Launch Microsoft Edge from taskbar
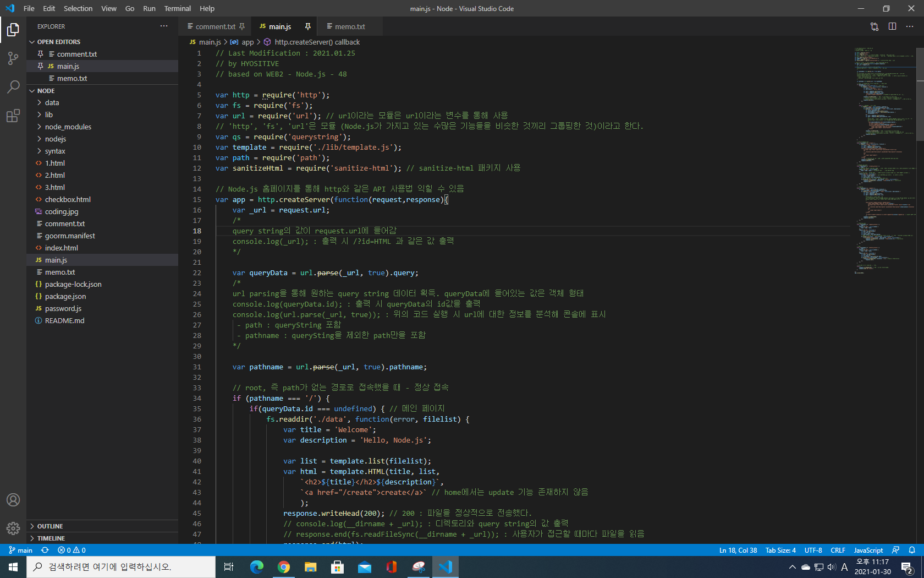Image resolution: width=924 pixels, height=578 pixels. pos(256,567)
